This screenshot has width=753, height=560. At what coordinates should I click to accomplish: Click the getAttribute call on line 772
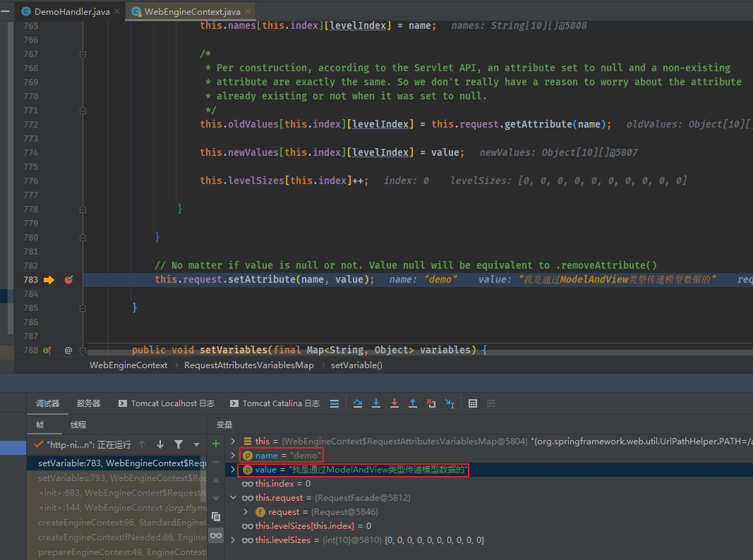coord(538,124)
